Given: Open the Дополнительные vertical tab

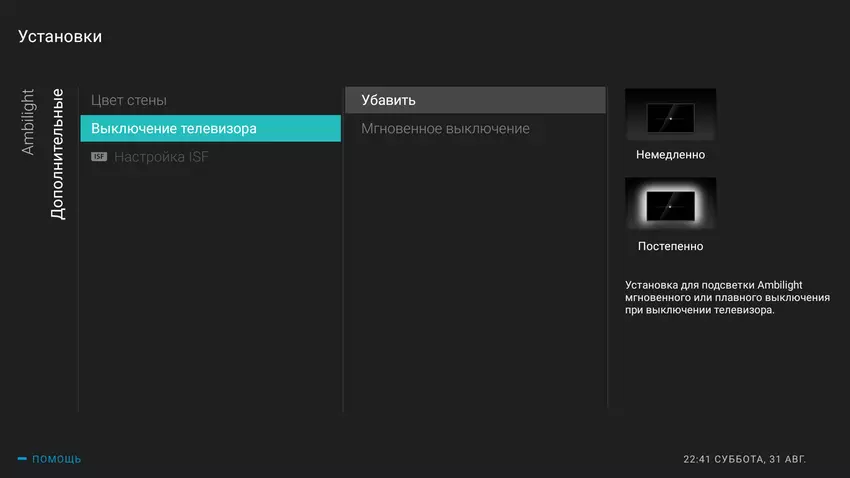Looking at the screenshot, I should tap(57, 154).
